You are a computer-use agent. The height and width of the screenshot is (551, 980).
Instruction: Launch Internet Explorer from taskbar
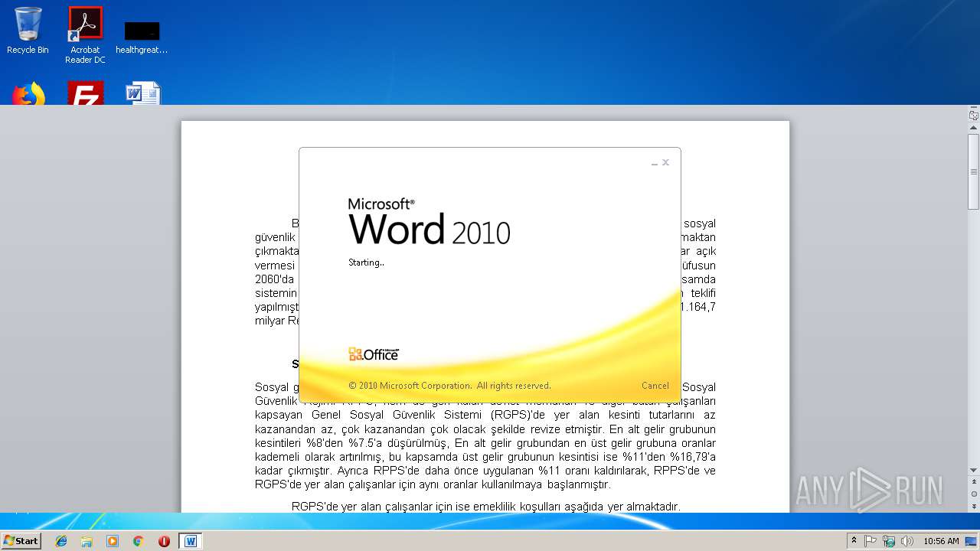61,541
